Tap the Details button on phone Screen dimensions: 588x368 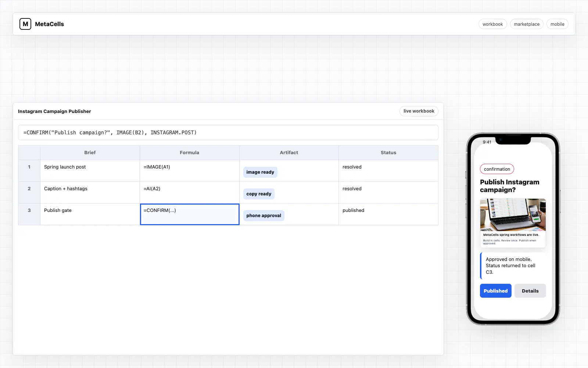pyautogui.click(x=530, y=291)
